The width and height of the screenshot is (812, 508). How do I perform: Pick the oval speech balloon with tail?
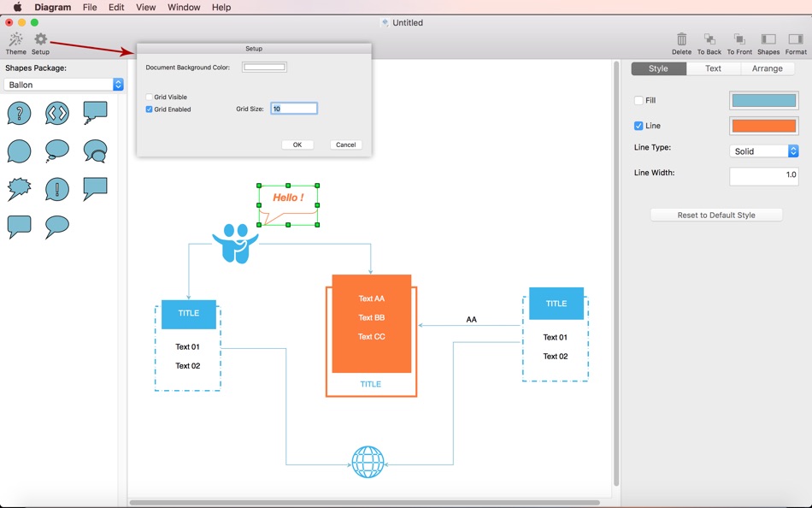point(57,227)
